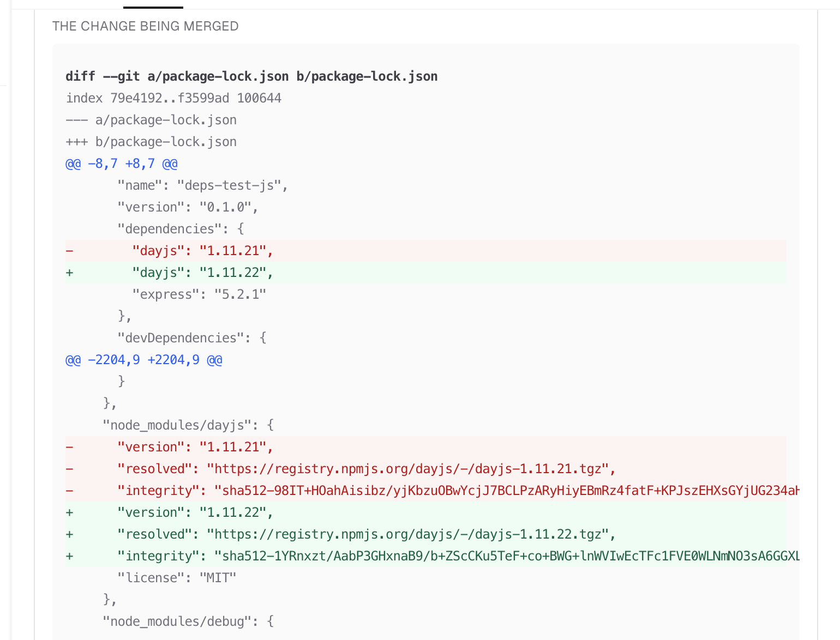Select the "node_modules/dayjs": { line

(x=188, y=425)
